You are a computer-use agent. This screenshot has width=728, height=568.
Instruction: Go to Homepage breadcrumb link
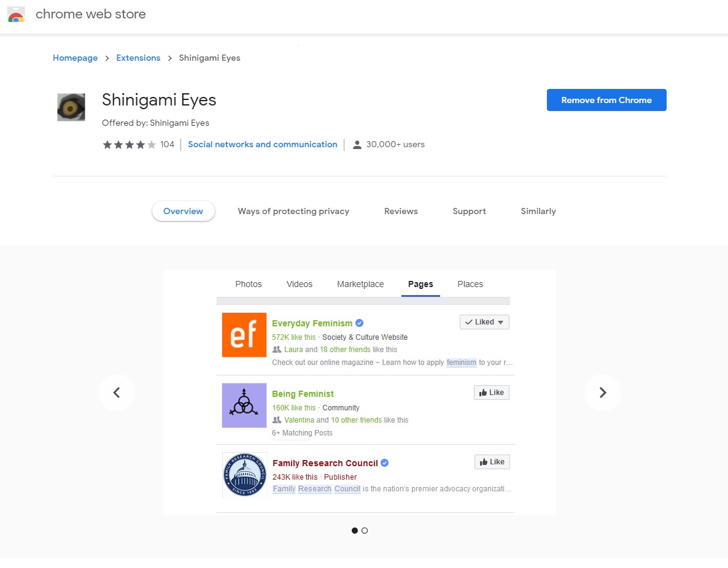pos(76,58)
